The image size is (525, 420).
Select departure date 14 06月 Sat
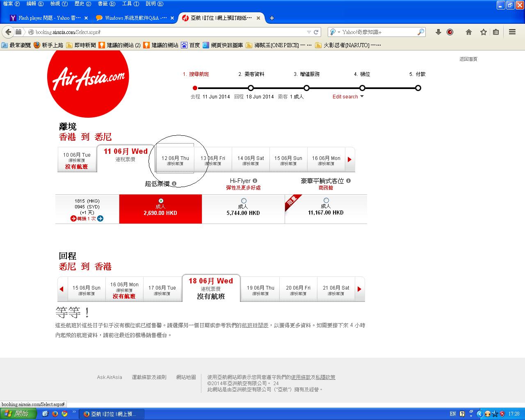coord(251,160)
